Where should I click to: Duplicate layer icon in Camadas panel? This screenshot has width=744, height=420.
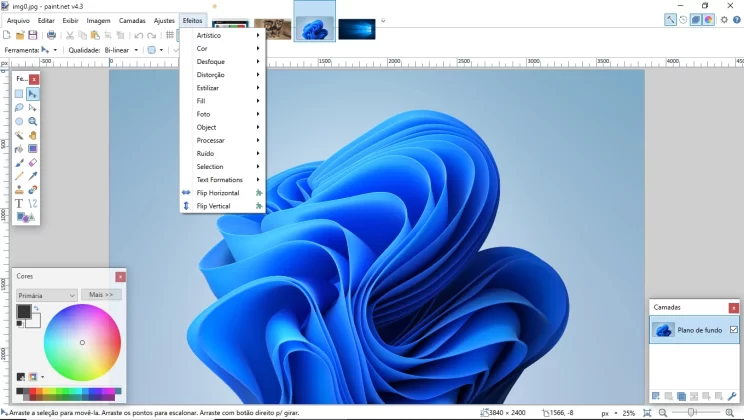(x=681, y=396)
